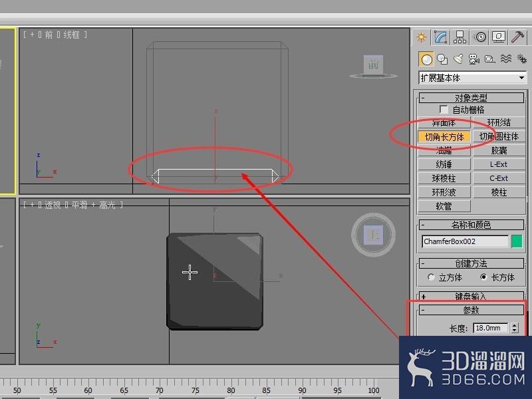Viewport: 532px width, 399px height.
Task: Select the Cameras category icon
Action: point(473,59)
